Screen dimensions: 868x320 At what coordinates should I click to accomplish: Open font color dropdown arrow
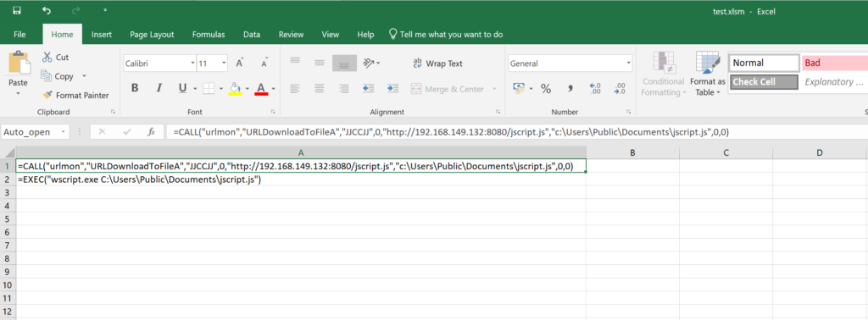pyautogui.click(x=274, y=88)
